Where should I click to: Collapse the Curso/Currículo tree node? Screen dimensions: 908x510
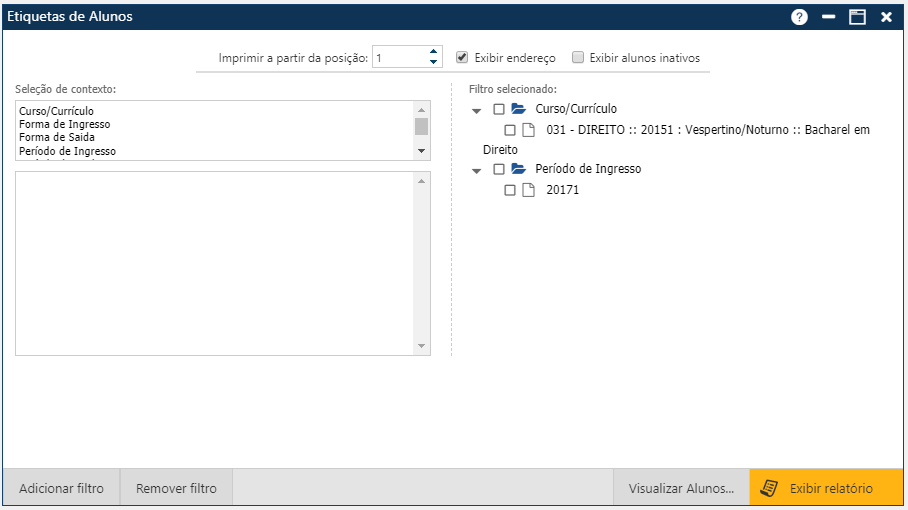[477, 110]
